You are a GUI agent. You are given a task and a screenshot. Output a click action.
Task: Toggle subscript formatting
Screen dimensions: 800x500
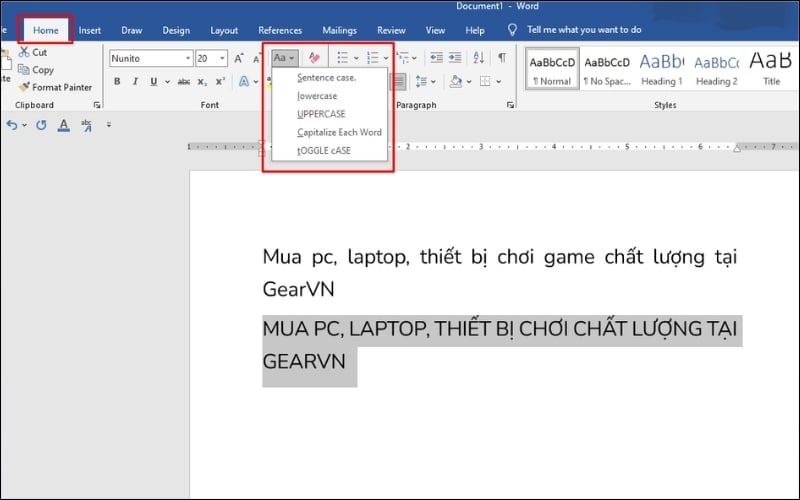click(x=202, y=82)
